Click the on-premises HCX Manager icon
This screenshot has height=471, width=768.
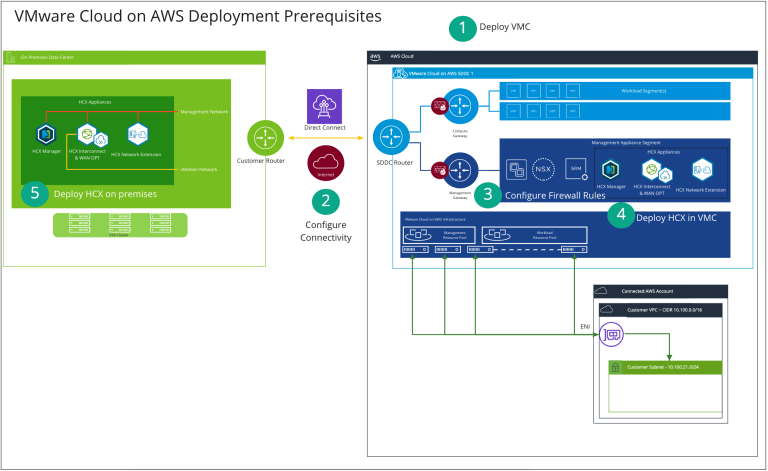click(x=46, y=135)
